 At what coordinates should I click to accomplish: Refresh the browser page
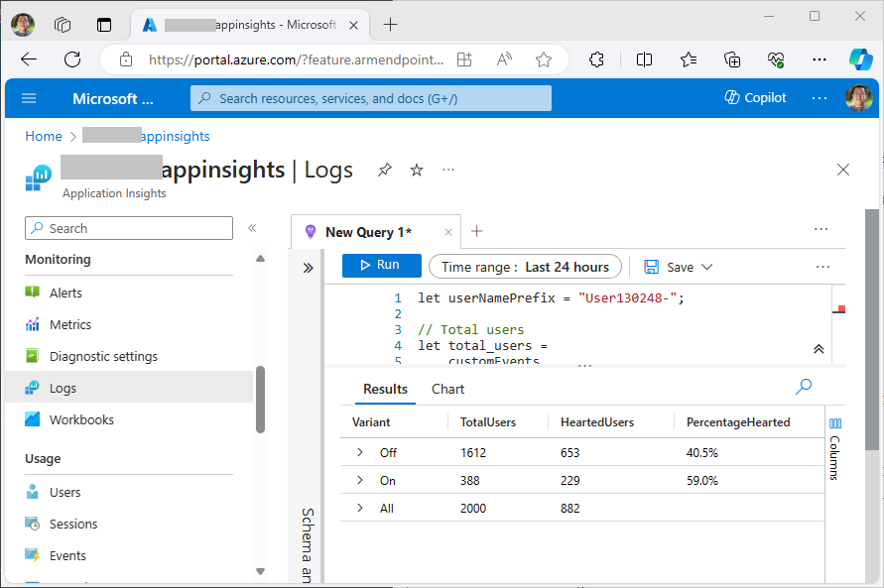(x=72, y=59)
